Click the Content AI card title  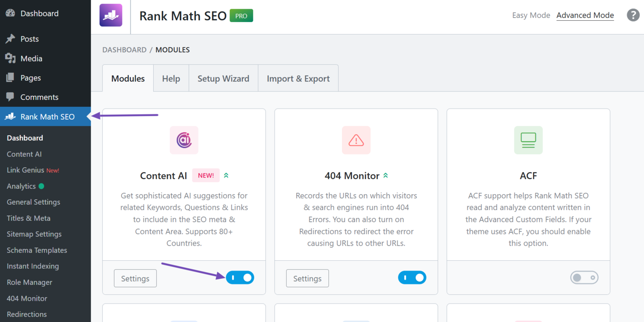[164, 176]
